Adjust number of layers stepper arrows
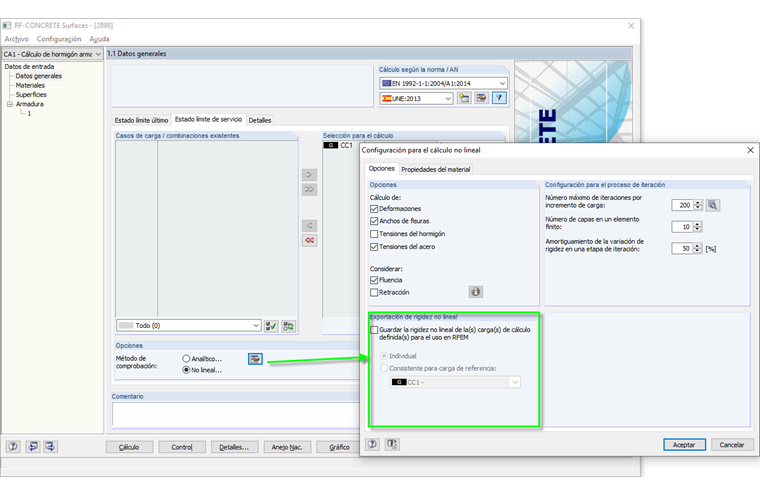Viewport: 760px width, 495px height. [697, 226]
